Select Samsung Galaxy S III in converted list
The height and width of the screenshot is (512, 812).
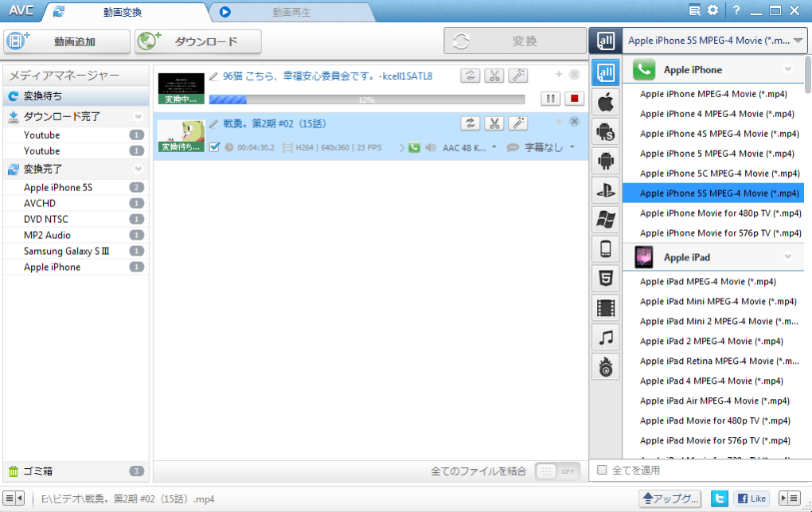point(76,251)
